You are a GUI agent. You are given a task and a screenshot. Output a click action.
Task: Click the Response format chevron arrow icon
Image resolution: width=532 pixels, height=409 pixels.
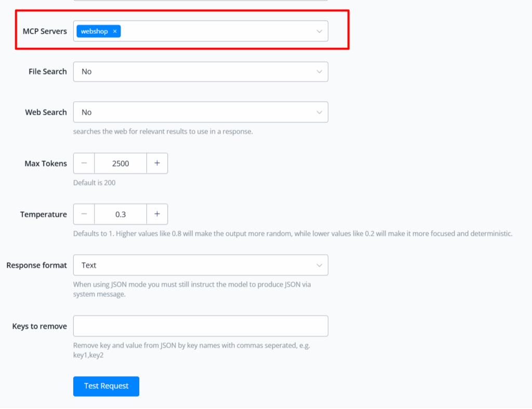tap(320, 265)
